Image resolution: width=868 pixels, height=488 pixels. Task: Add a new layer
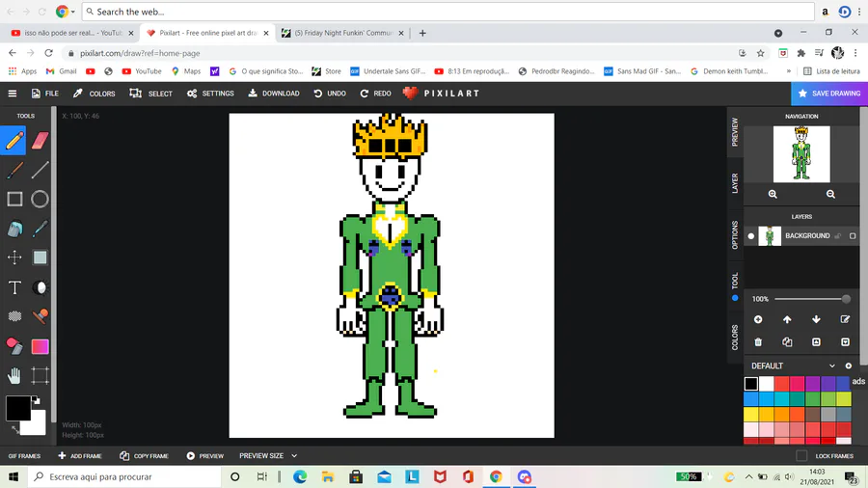tap(758, 319)
